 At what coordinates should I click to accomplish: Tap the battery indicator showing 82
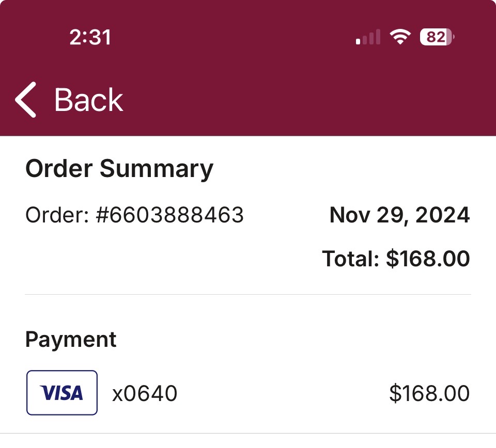[437, 37]
